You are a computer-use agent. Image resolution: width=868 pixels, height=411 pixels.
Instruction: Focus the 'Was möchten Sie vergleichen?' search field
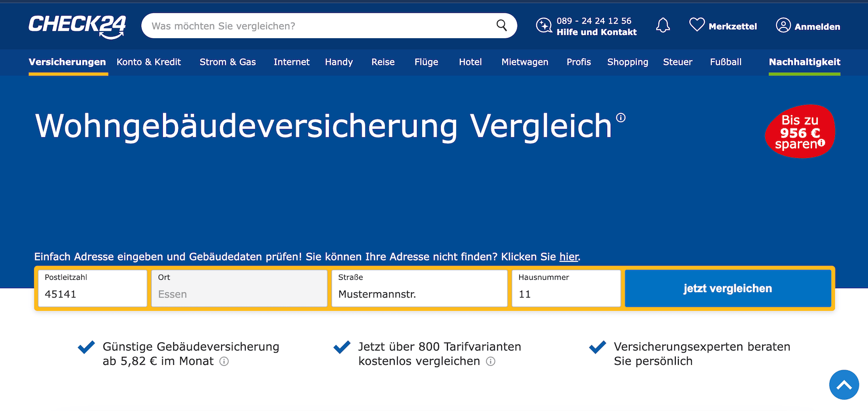coord(329,26)
